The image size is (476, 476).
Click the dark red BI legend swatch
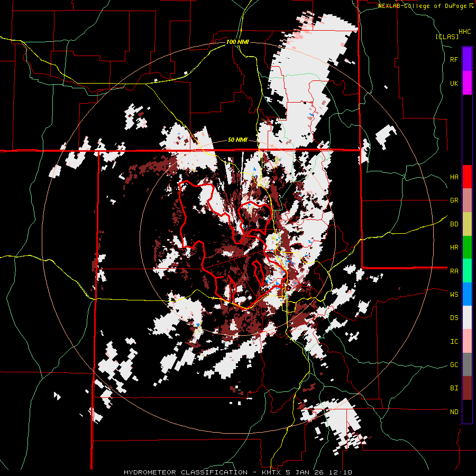[467, 388]
